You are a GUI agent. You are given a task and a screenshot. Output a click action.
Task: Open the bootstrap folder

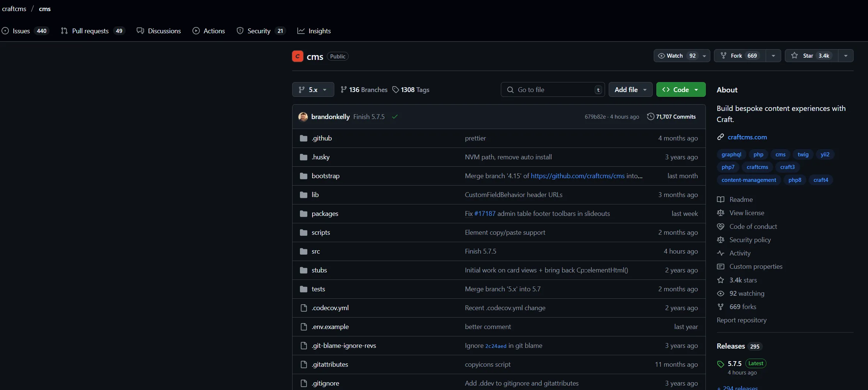click(325, 176)
